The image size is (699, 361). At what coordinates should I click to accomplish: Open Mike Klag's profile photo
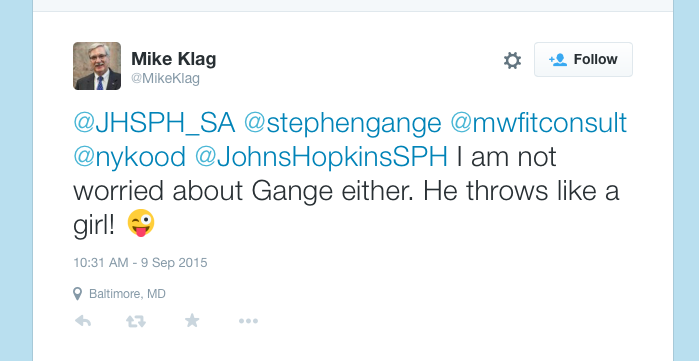click(97, 66)
